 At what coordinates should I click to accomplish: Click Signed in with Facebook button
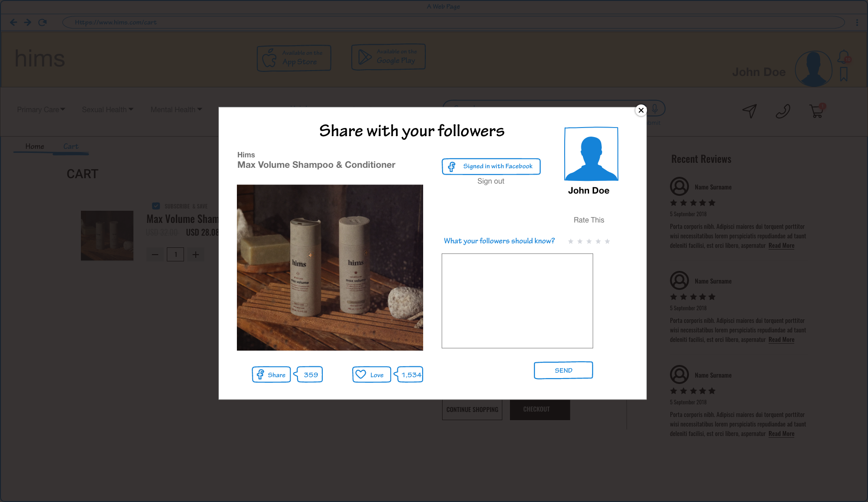pyautogui.click(x=491, y=166)
